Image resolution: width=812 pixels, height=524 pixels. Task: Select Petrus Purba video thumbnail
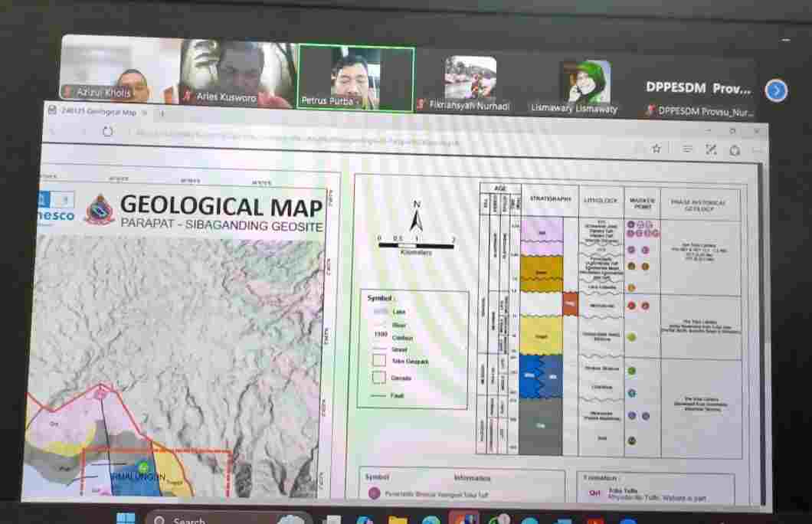click(355, 77)
